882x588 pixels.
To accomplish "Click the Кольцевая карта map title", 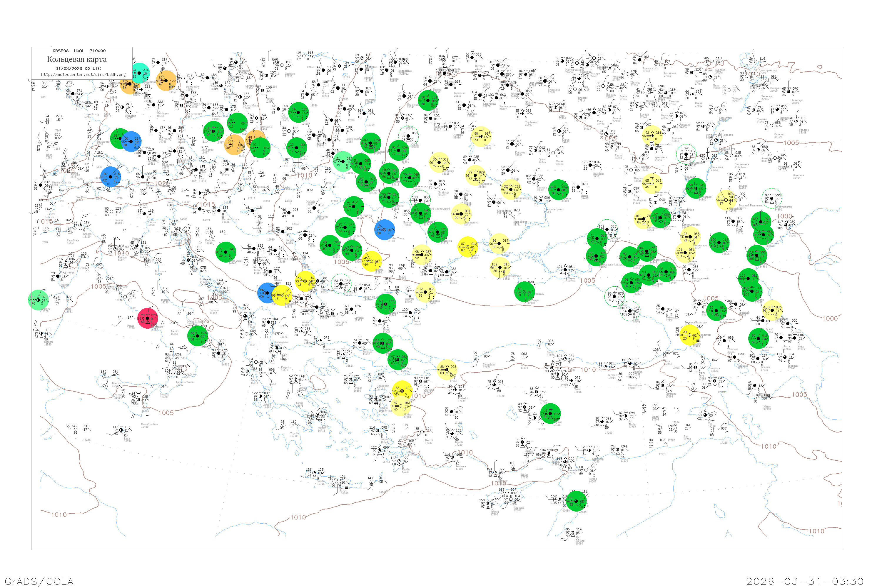I will click(77, 59).
